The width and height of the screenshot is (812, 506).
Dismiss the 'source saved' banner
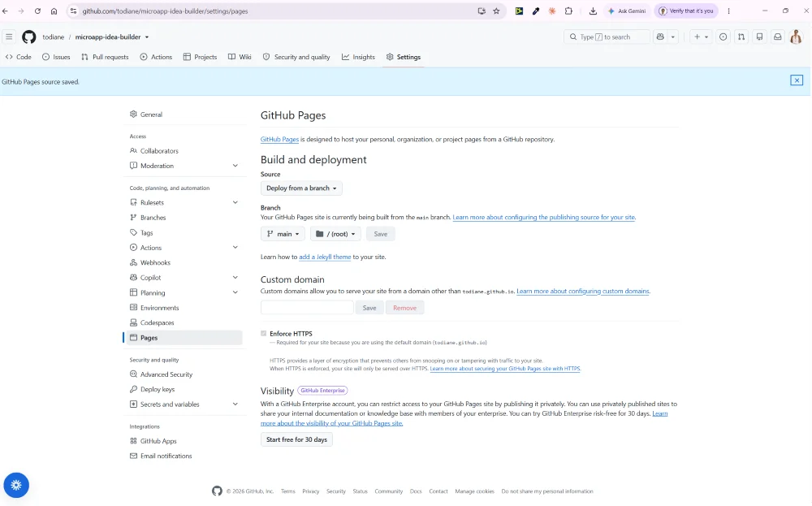click(797, 80)
